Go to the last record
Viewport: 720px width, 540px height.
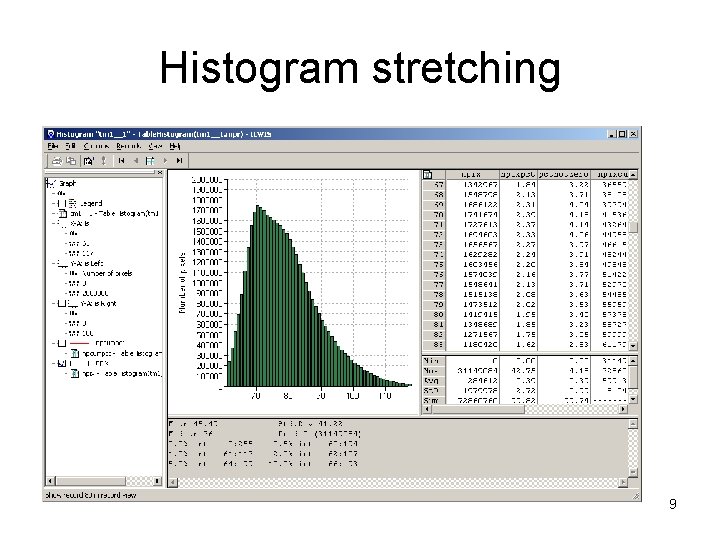[180, 161]
